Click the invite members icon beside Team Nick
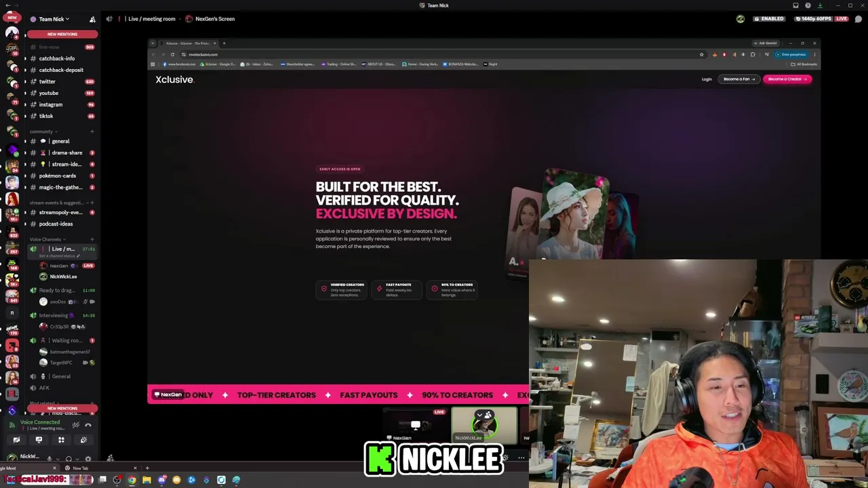Screen dimensions: 868x488 92,19
